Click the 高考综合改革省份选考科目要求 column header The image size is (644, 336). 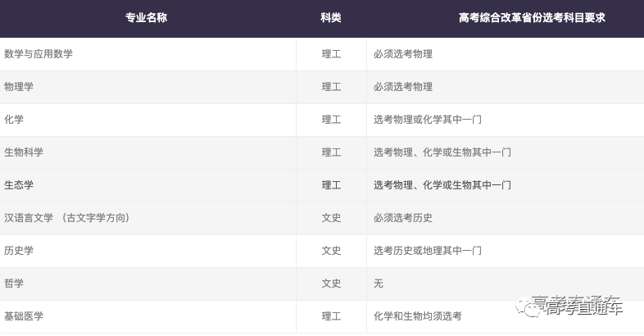pyautogui.click(x=532, y=18)
